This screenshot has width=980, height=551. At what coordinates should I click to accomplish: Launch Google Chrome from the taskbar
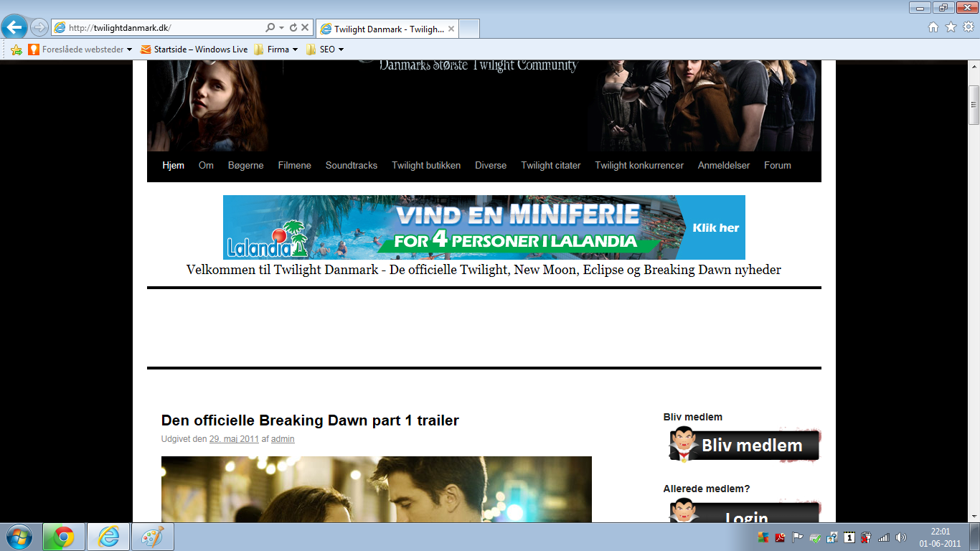(64, 537)
